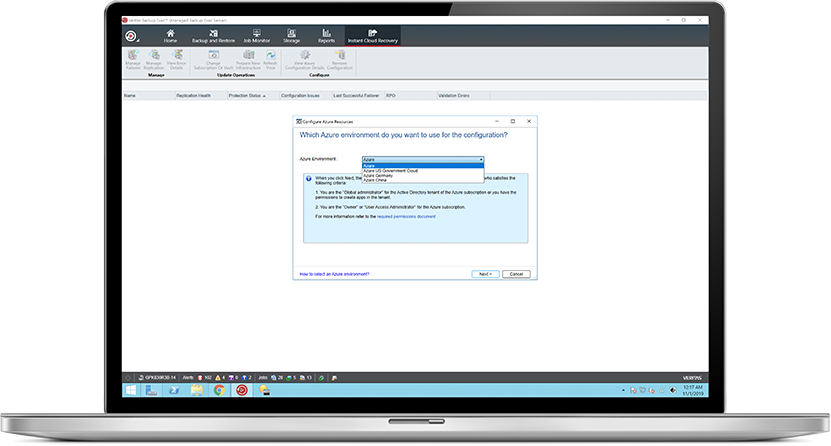Open the required permissions document link
The height and width of the screenshot is (446, 831).
pyautogui.click(x=406, y=217)
